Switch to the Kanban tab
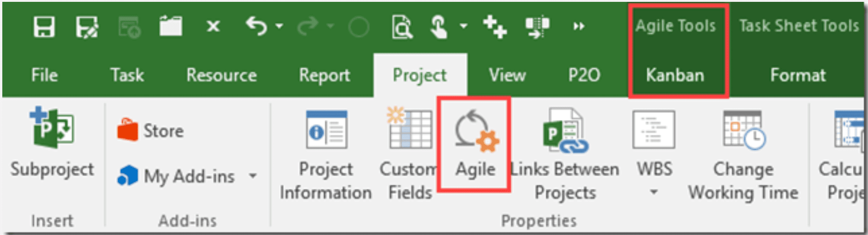Screen dimensions: 868x235 (x=675, y=75)
